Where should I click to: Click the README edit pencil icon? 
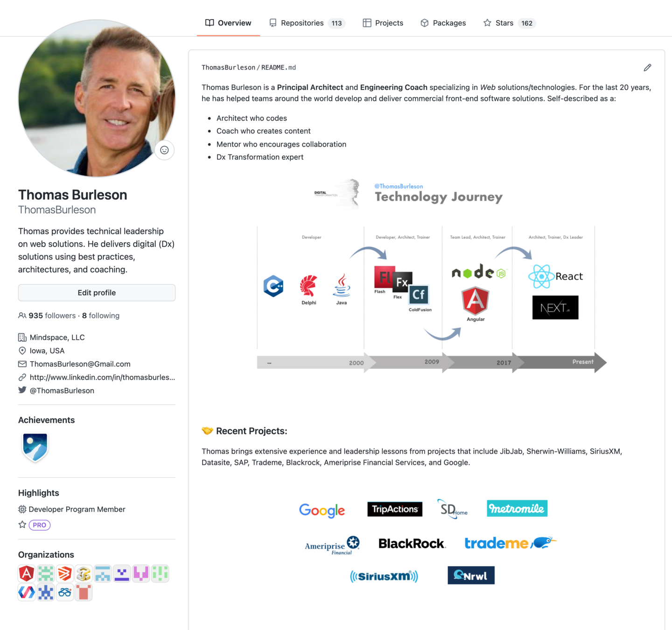[647, 68]
